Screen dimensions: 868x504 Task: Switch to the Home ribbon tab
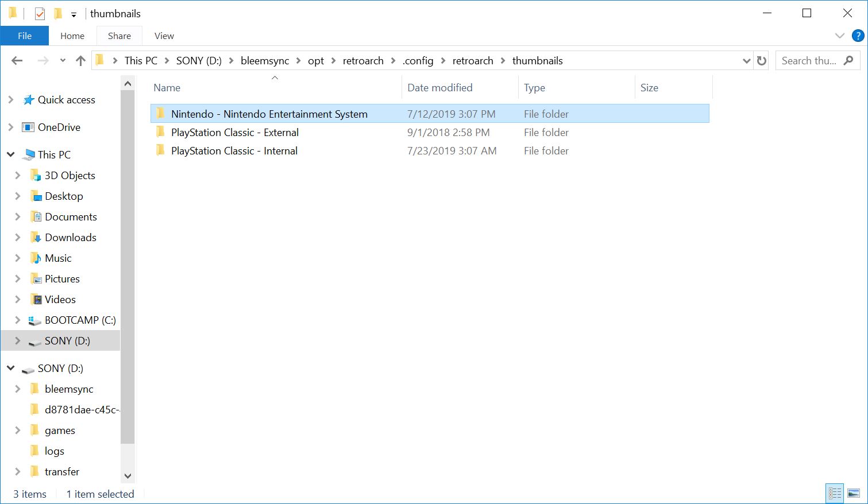(72, 36)
